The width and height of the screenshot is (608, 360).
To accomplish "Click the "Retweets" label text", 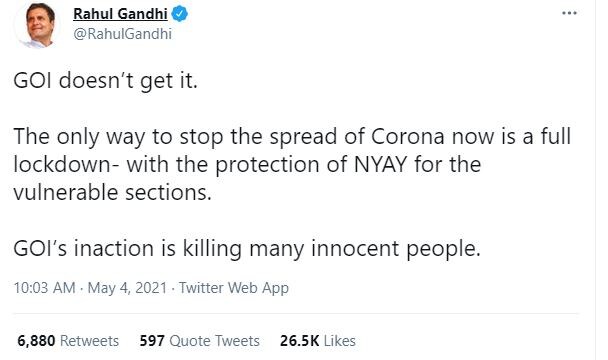I will click(x=89, y=341).
